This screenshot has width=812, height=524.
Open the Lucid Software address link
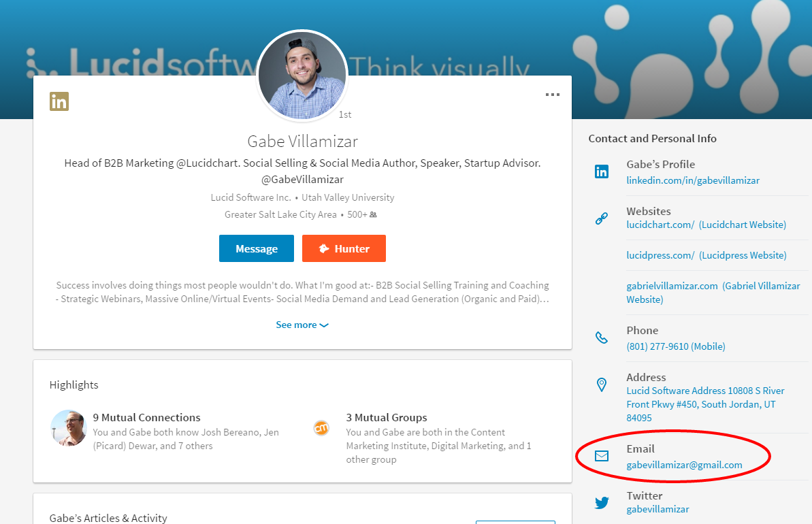click(x=705, y=404)
